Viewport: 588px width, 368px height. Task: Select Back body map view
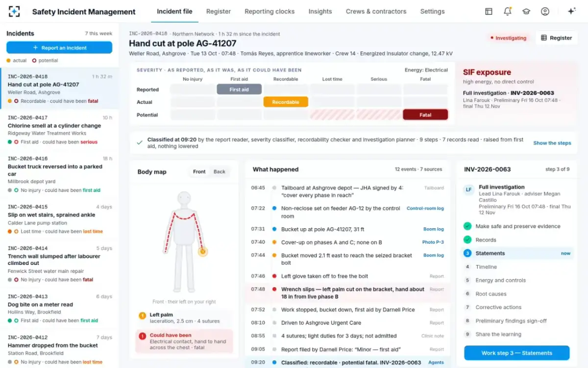click(x=220, y=172)
